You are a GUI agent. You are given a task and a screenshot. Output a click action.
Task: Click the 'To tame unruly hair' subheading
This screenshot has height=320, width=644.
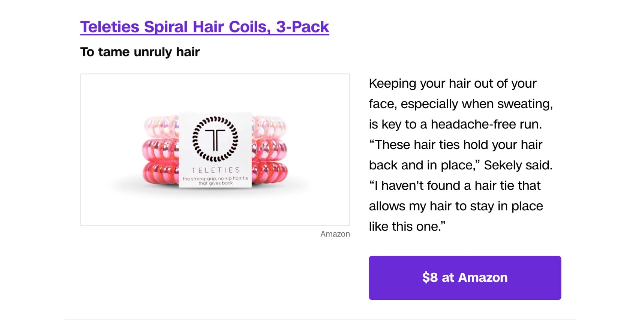(x=140, y=52)
